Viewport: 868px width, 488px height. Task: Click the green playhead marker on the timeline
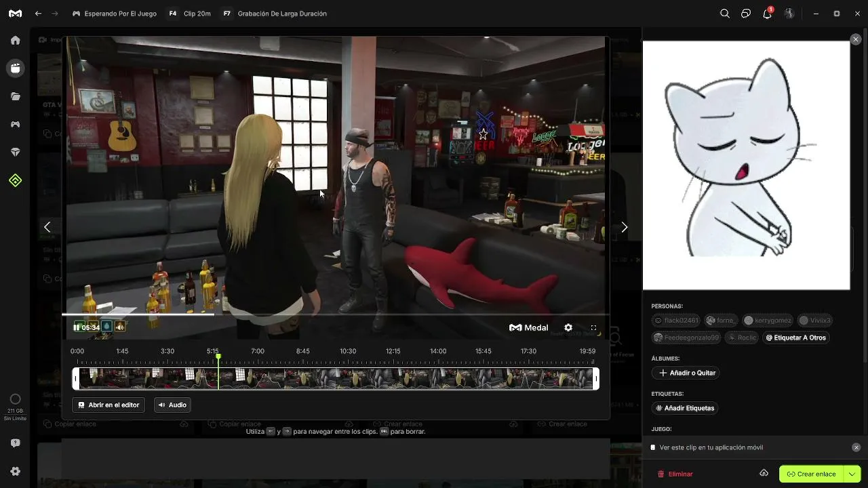click(218, 357)
